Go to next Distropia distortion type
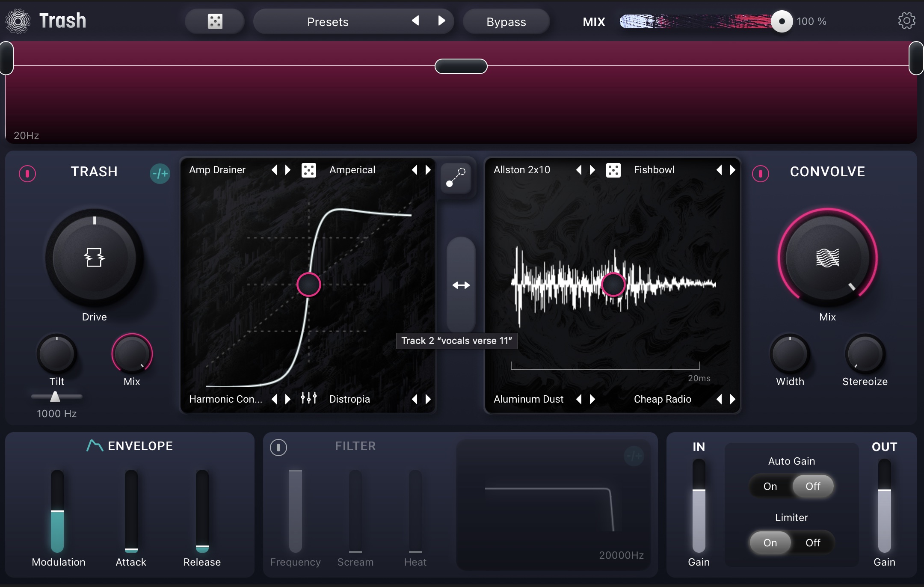This screenshot has width=924, height=587. (x=428, y=399)
